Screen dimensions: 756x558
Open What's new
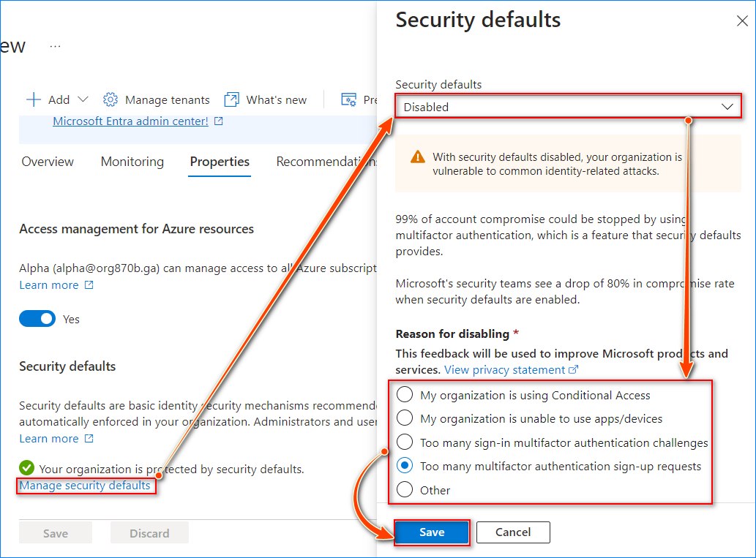276,99
